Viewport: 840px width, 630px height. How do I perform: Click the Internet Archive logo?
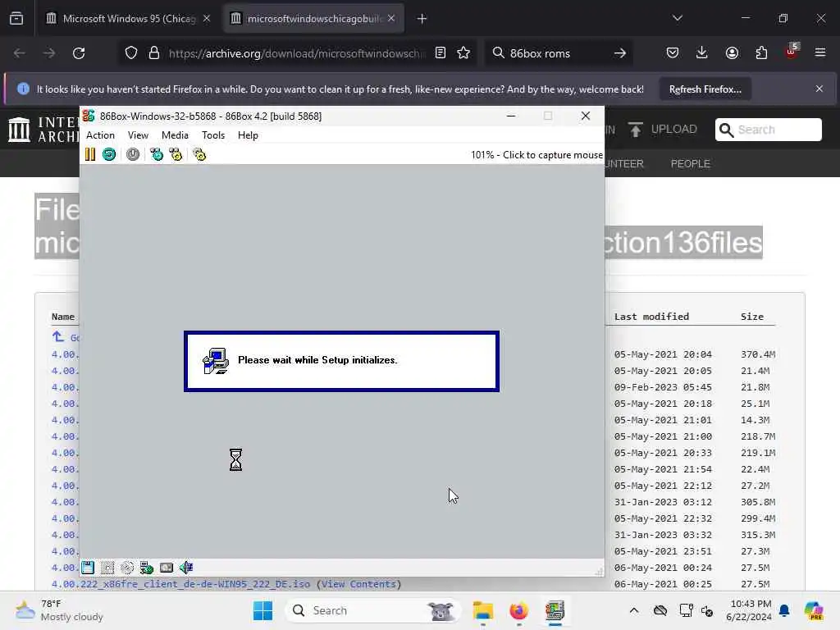tap(43, 130)
